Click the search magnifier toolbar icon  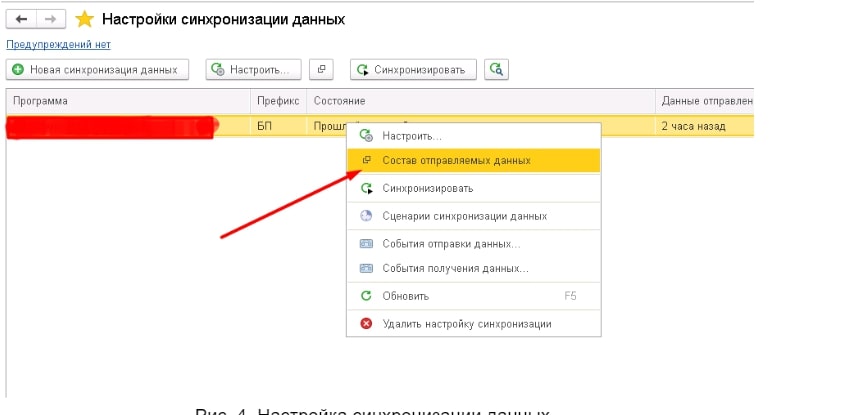(497, 69)
